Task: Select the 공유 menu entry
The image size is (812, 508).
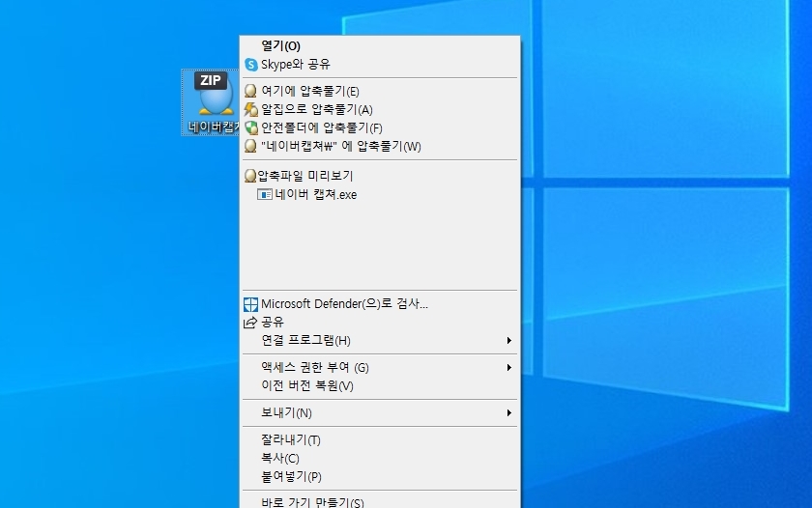Action: coord(380,323)
